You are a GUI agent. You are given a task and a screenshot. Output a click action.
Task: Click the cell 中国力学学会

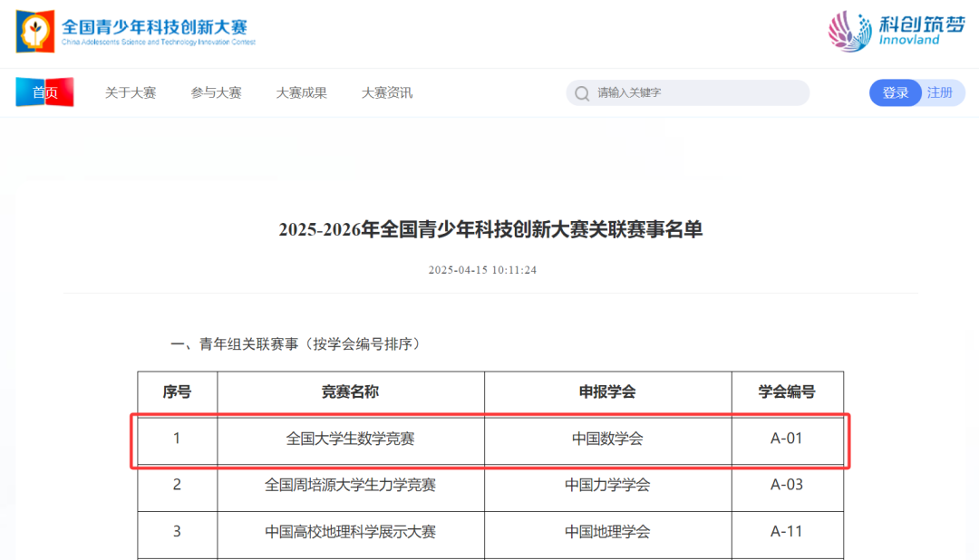(607, 485)
